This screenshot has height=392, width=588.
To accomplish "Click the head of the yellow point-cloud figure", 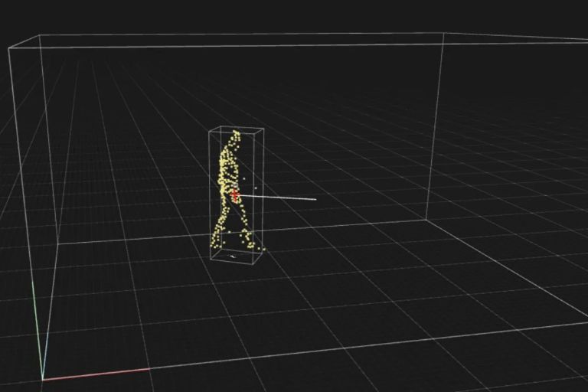I will coord(236,135).
